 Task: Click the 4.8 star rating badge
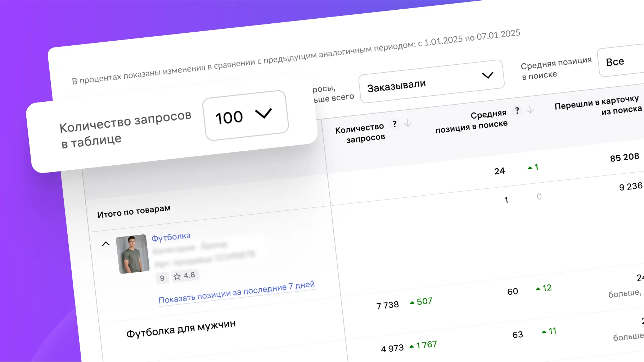click(185, 276)
